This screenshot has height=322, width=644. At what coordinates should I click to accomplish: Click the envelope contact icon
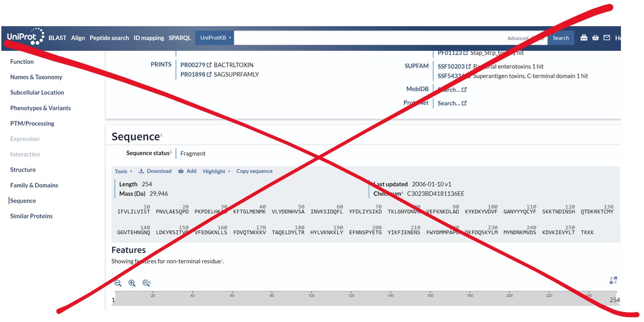pyautogui.click(x=606, y=38)
